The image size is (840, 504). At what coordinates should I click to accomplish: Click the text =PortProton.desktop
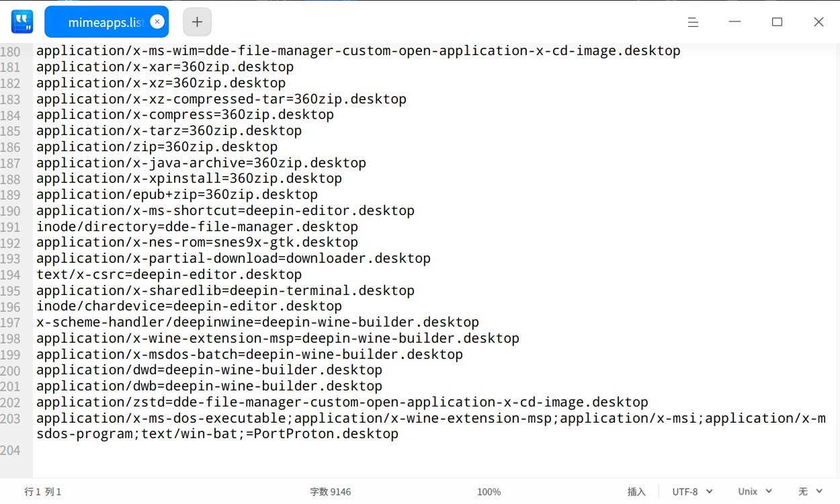point(322,434)
